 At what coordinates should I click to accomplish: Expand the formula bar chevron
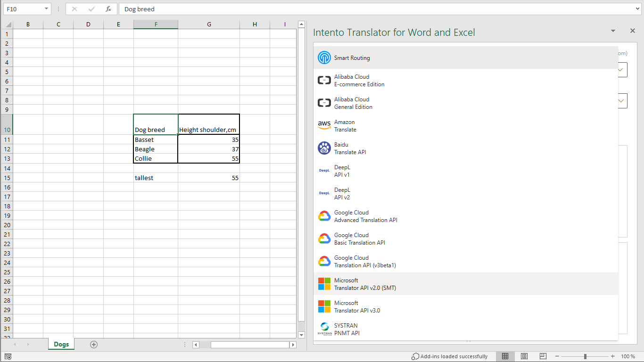click(x=637, y=9)
